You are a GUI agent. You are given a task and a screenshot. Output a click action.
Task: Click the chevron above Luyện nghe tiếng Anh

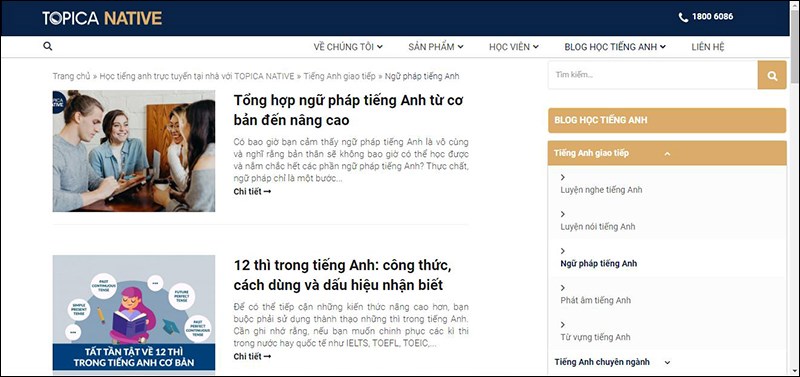click(563, 178)
